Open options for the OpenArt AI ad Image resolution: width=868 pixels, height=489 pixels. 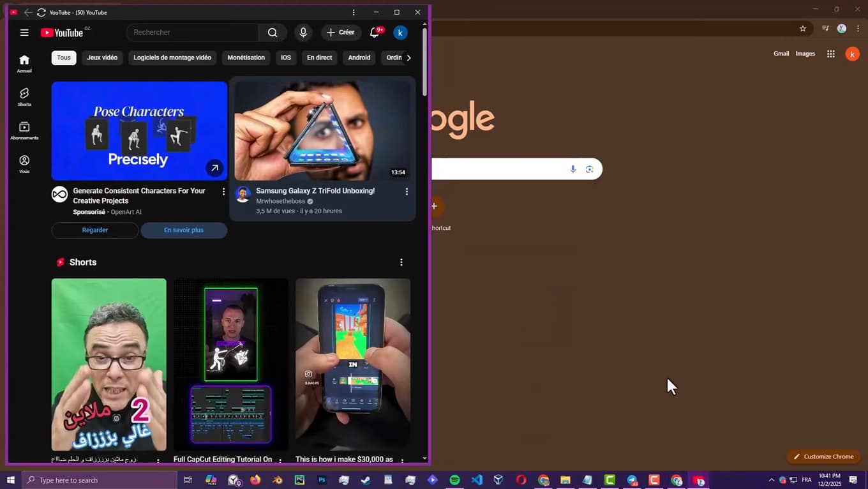[223, 192]
